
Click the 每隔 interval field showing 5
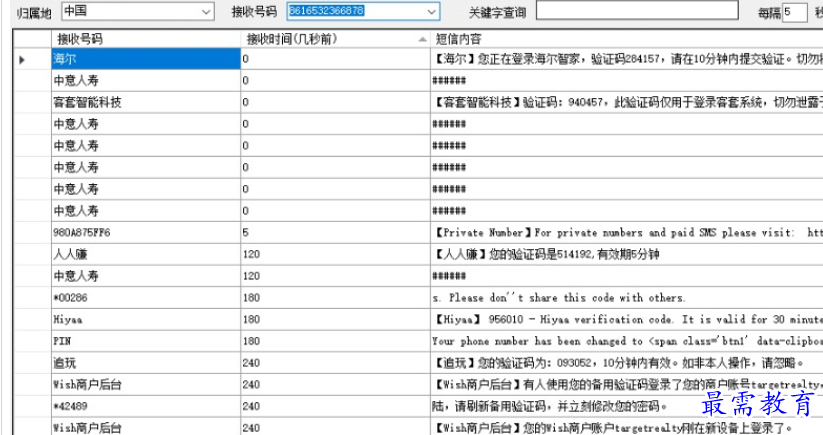tap(794, 13)
